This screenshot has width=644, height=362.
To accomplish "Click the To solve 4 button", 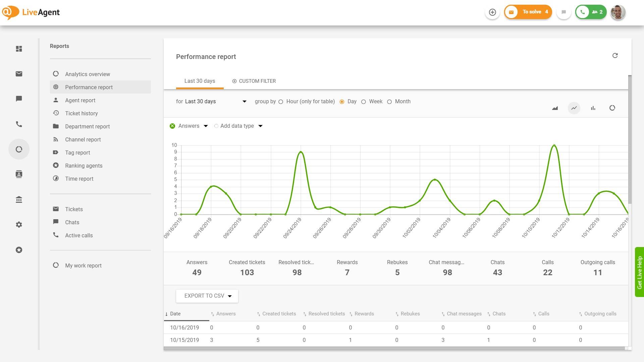I will (528, 12).
